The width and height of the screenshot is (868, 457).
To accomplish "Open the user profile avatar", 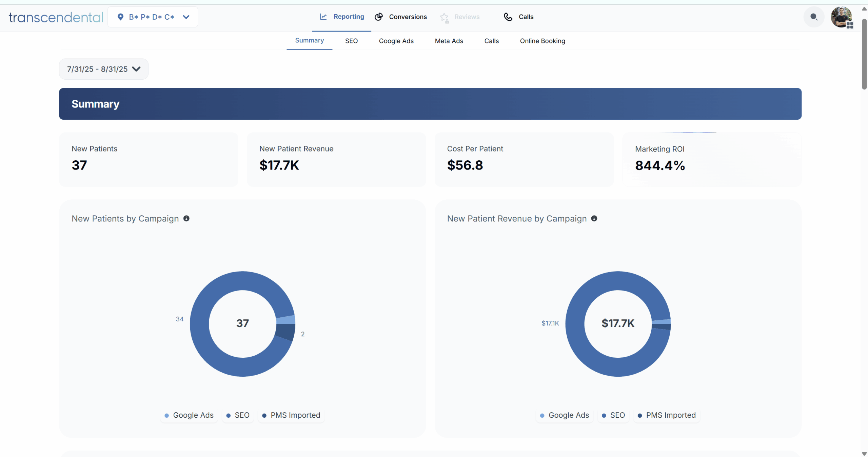I will (841, 17).
